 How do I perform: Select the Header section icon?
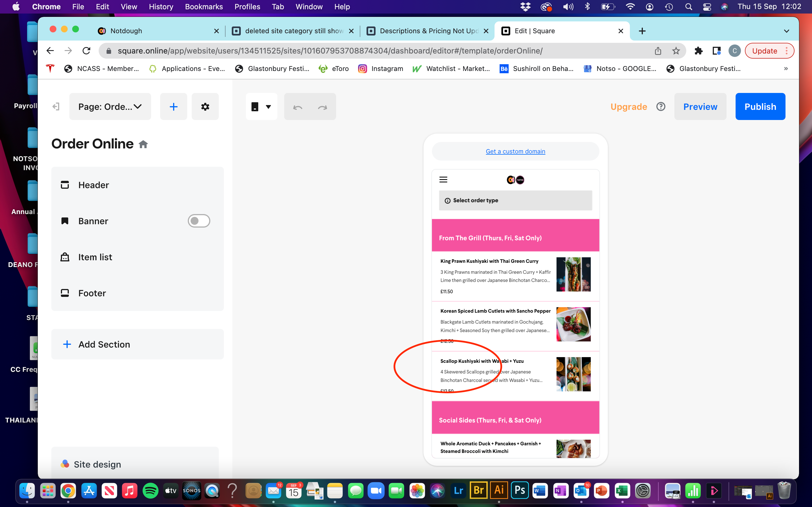tap(65, 185)
